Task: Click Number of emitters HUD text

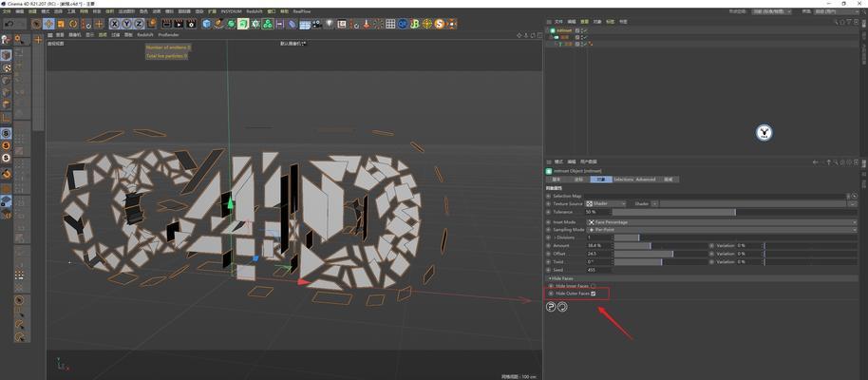Action: click(x=168, y=47)
